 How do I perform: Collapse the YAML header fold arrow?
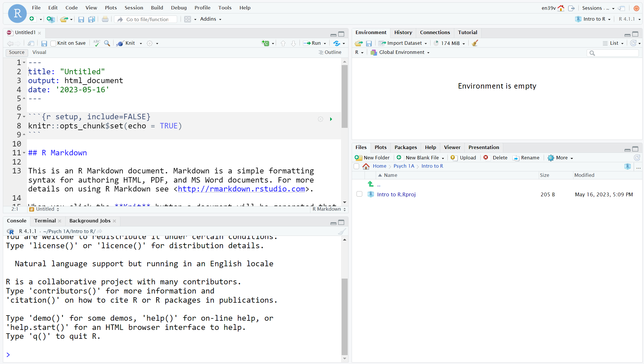(24, 62)
